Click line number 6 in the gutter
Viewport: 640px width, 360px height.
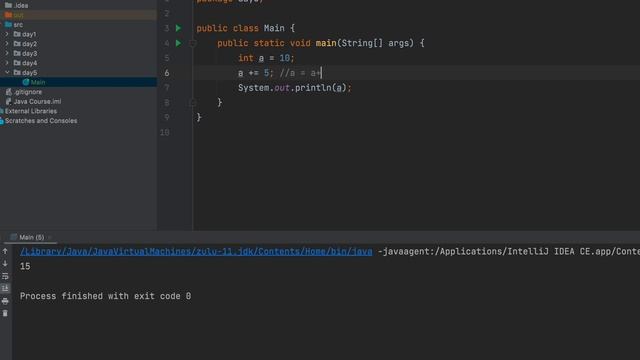pyautogui.click(x=167, y=73)
